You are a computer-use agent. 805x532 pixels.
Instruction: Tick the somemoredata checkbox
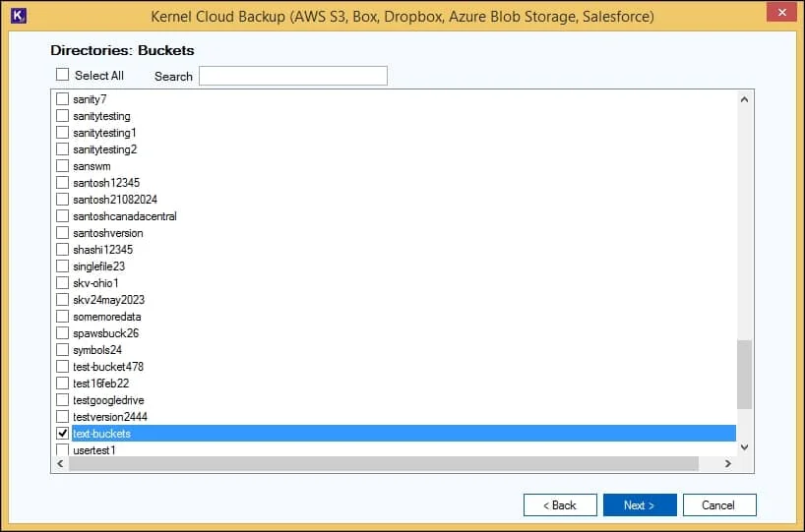(x=63, y=316)
